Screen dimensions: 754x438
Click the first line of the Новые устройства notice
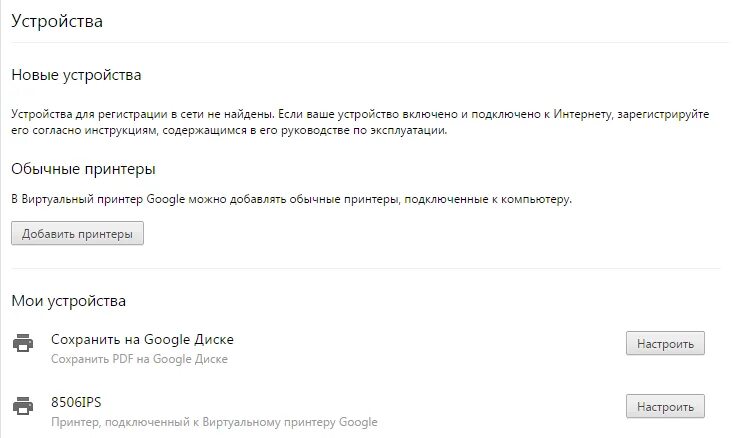tap(360, 115)
